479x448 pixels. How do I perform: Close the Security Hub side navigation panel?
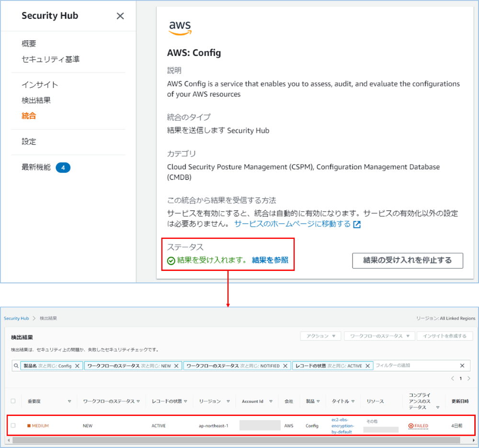click(120, 16)
